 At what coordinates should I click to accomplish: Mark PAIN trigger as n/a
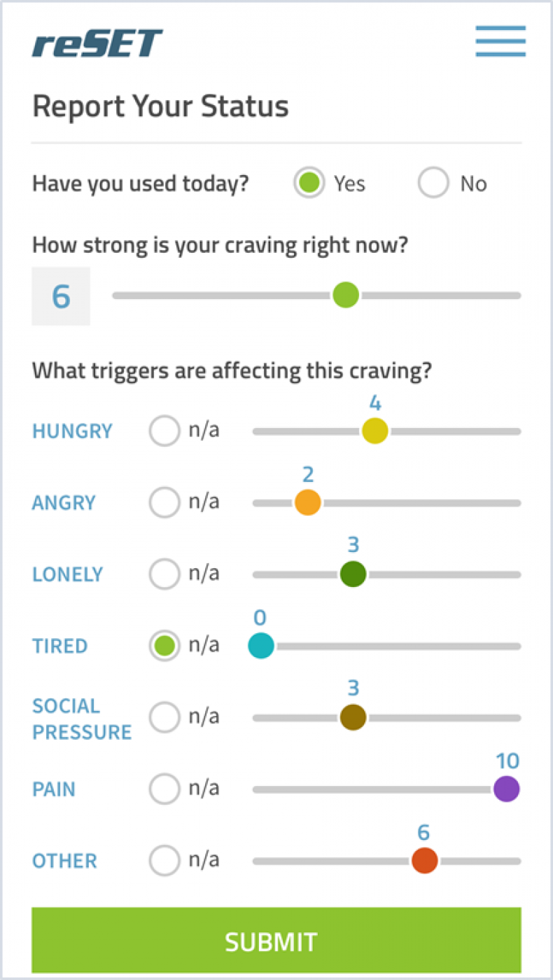(x=164, y=789)
